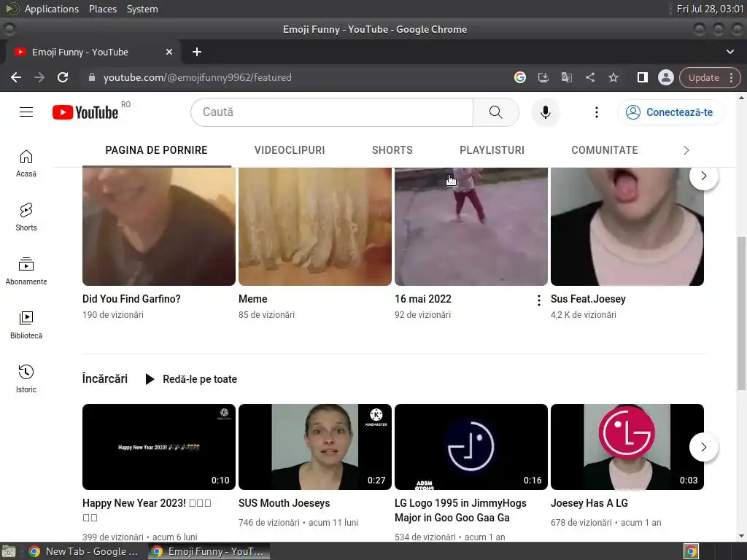Screen dimensions: 747x560
Task: Click the search magnifier button
Action: [x=495, y=112]
